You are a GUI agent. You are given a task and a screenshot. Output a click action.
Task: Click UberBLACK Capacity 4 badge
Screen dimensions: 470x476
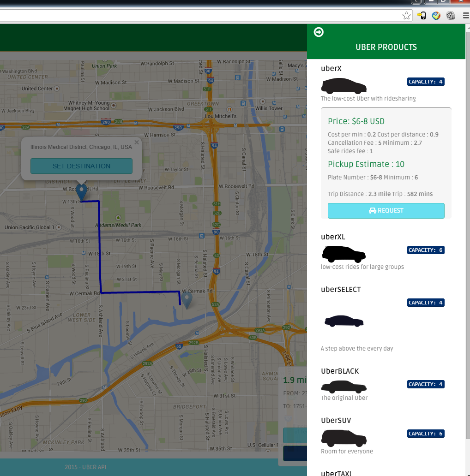click(x=426, y=384)
